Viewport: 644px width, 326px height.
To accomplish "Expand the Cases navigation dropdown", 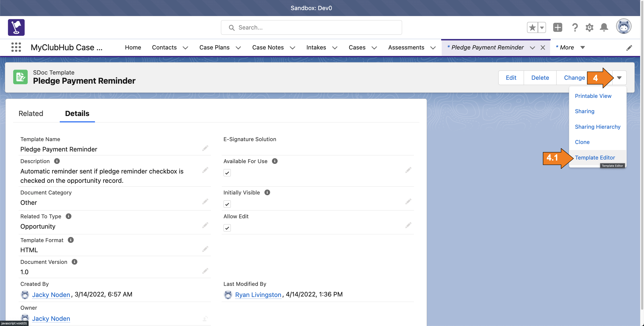I will [x=374, y=48].
